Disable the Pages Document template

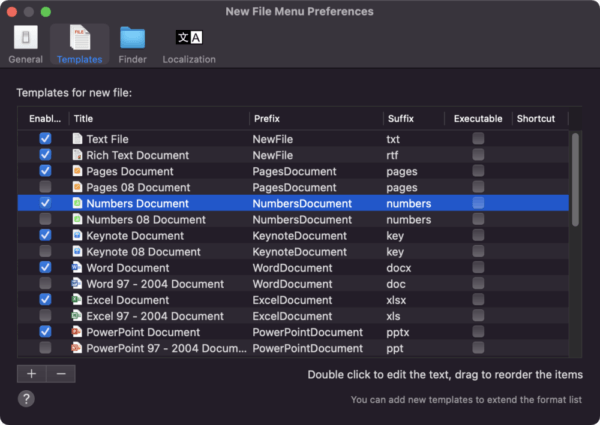(x=45, y=171)
